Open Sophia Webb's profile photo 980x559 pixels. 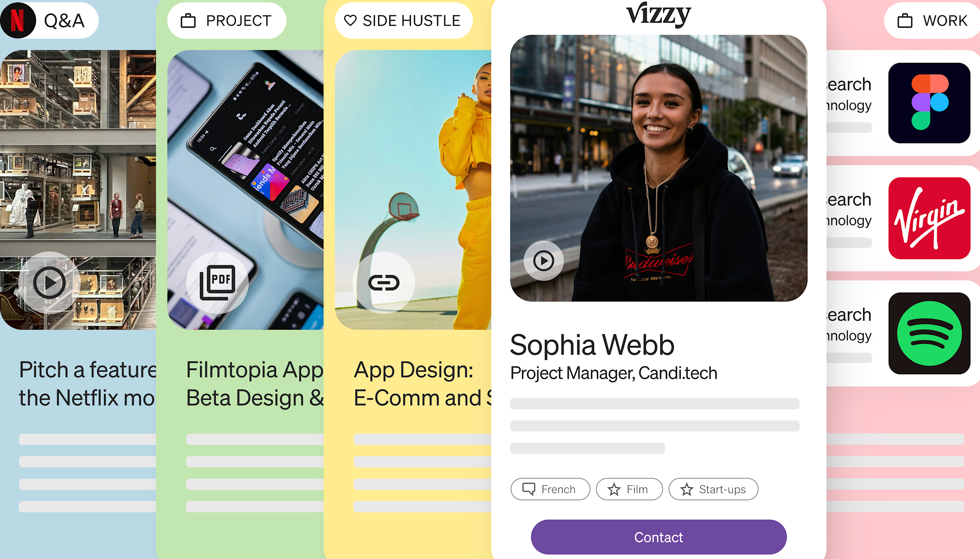pyautogui.click(x=659, y=168)
